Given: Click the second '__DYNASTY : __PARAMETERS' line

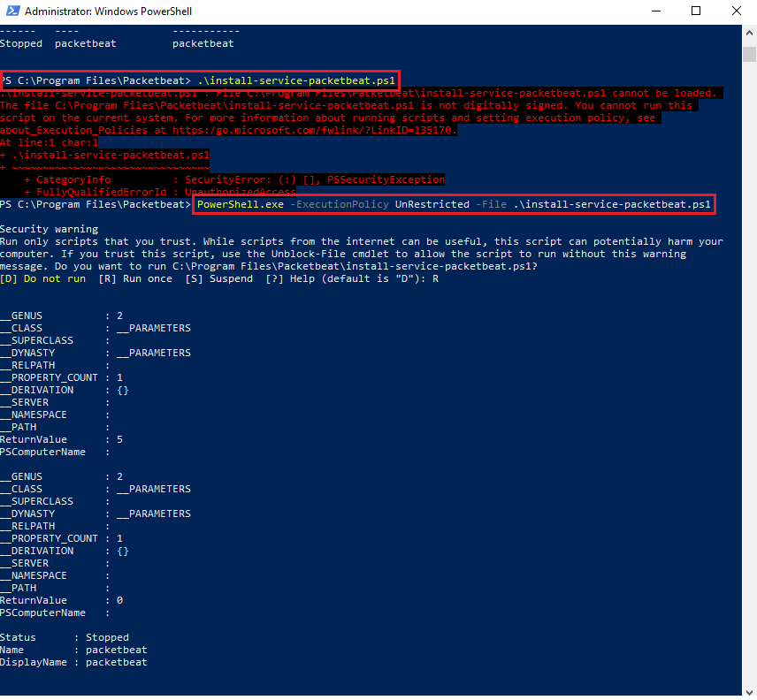Looking at the screenshot, I should click(x=96, y=514).
